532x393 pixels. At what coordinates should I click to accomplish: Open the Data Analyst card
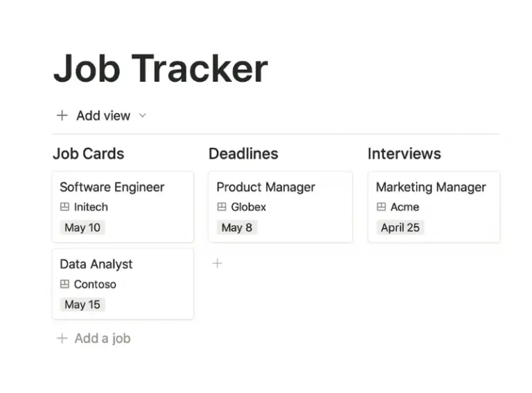(123, 284)
